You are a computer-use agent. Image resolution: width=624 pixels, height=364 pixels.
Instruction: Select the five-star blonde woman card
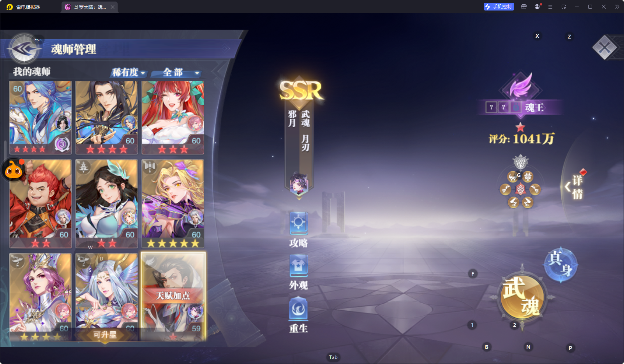tap(173, 204)
